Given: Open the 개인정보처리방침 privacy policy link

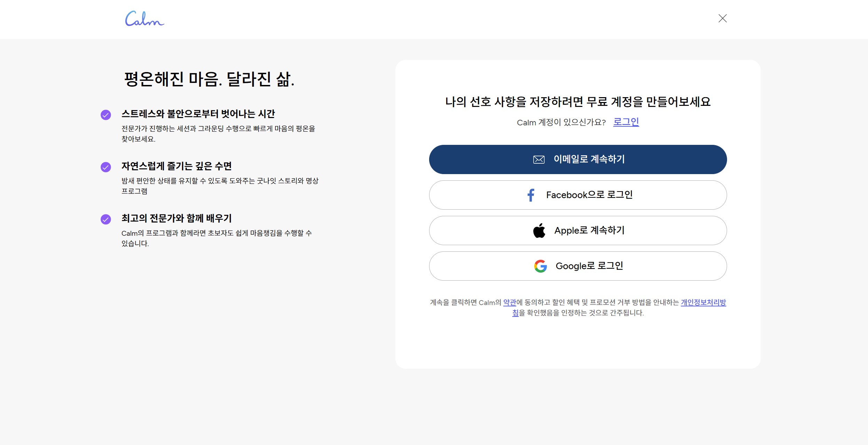Looking at the screenshot, I should click(x=703, y=302).
